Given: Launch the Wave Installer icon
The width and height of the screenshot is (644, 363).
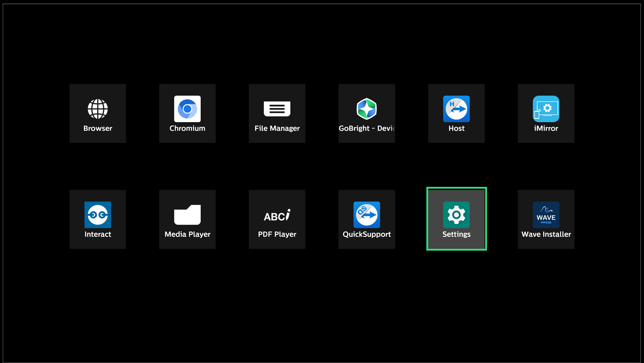Looking at the screenshot, I should click(x=546, y=215).
